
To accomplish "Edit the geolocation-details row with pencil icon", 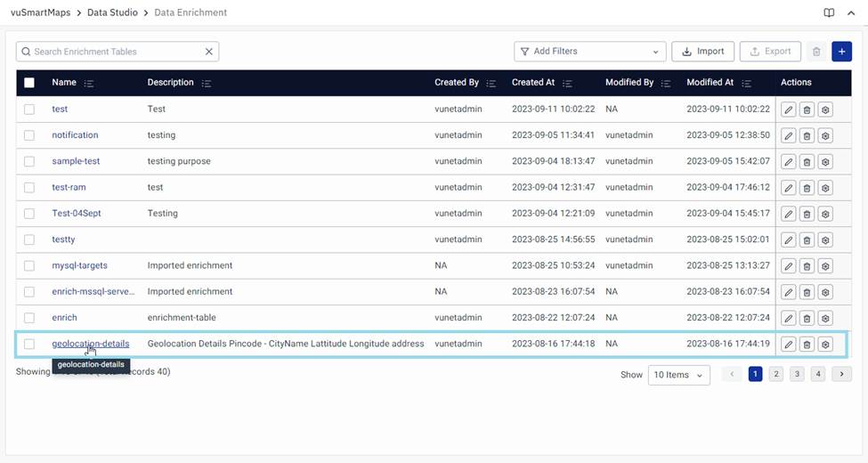I will [x=788, y=345].
